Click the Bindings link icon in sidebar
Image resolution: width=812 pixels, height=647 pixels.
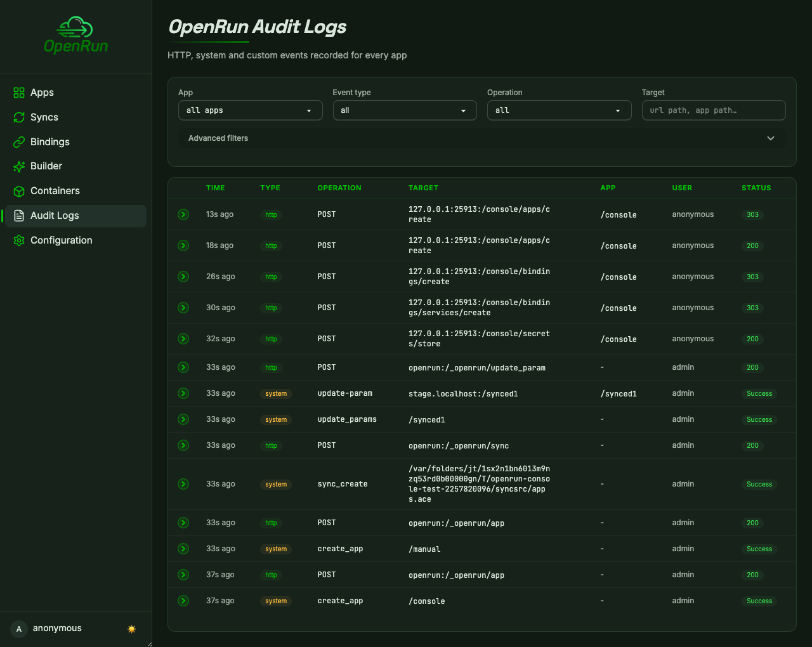19,142
